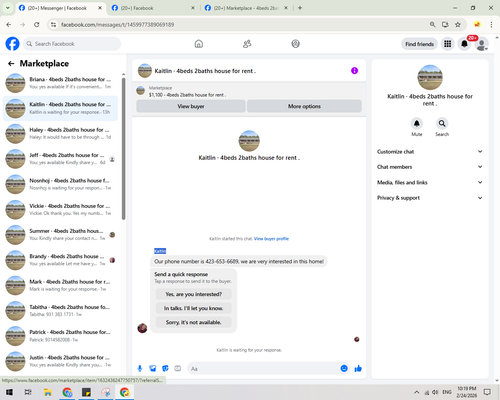Open the Facebook logo home link
Screen dimensions: 500x400
coord(13,44)
